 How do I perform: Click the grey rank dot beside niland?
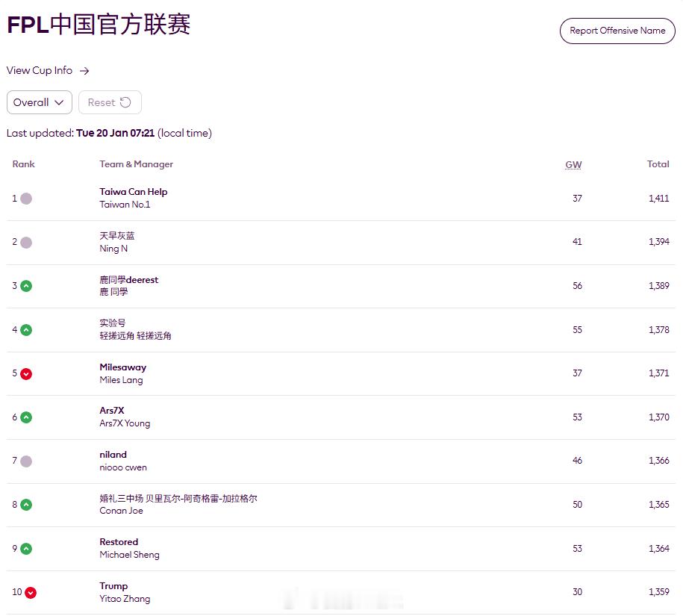click(x=25, y=461)
